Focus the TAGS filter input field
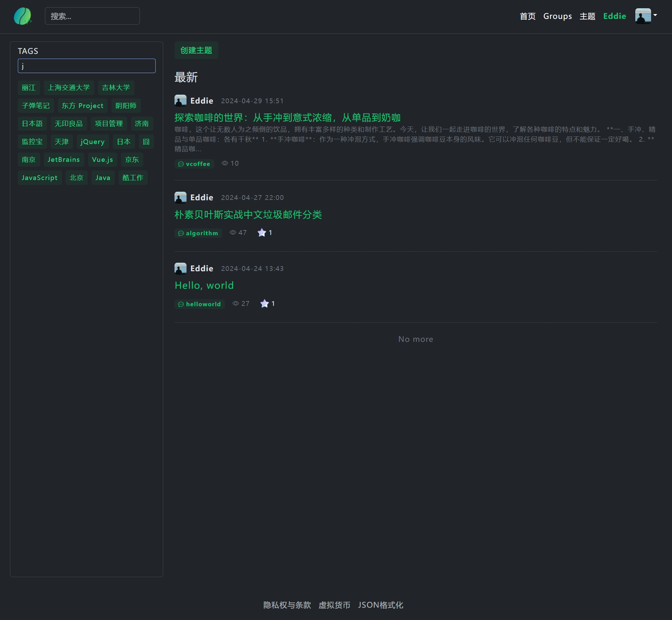 click(x=86, y=66)
